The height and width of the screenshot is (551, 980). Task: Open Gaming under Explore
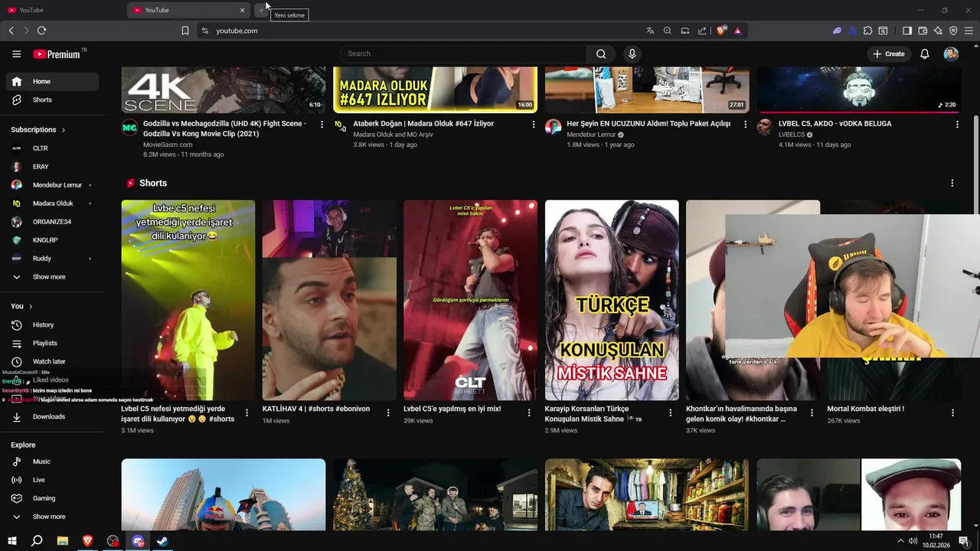(x=52, y=498)
